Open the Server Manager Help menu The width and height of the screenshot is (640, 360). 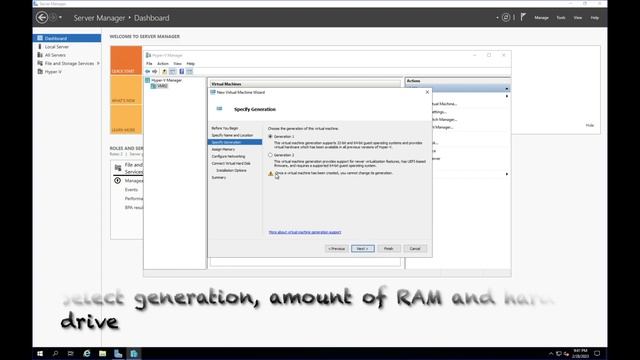(x=594, y=18)
